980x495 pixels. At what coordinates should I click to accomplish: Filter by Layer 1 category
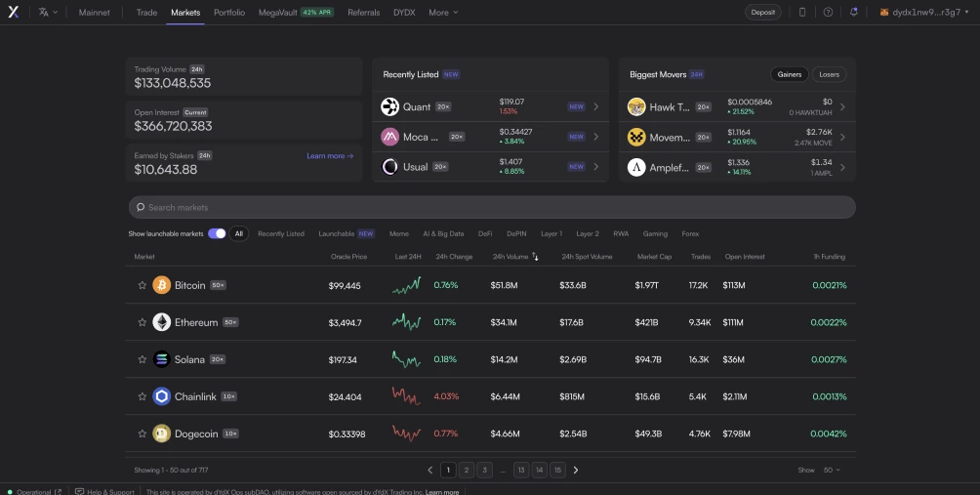(551, 233)
